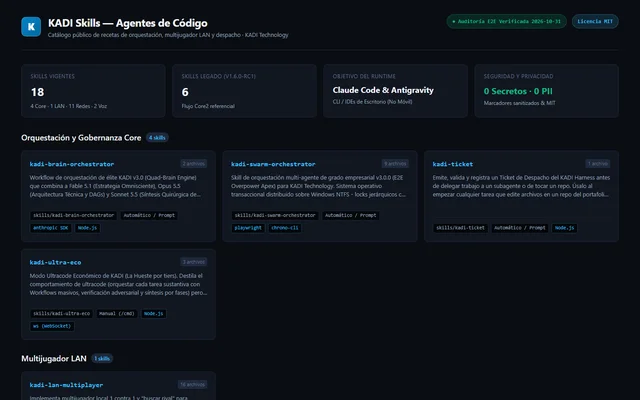The height and width of the screenshot is (400, 640).
Task: Click the kadi-brain-orchestrator description text
Action: [x=115, y=186]
